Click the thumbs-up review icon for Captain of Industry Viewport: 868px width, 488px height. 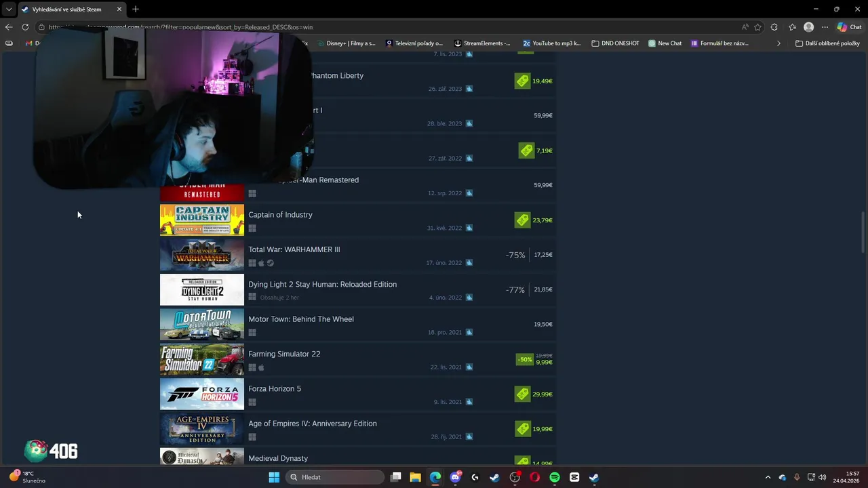(x=469, y=228)
